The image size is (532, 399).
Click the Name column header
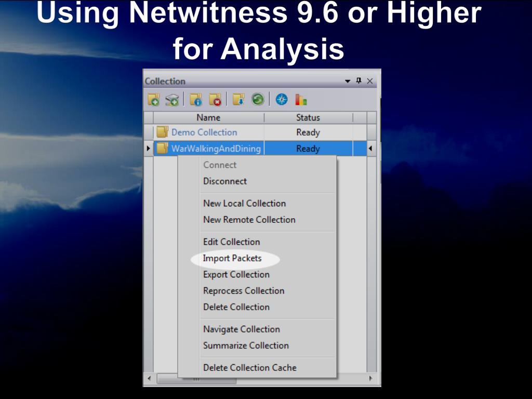point(208,117)
